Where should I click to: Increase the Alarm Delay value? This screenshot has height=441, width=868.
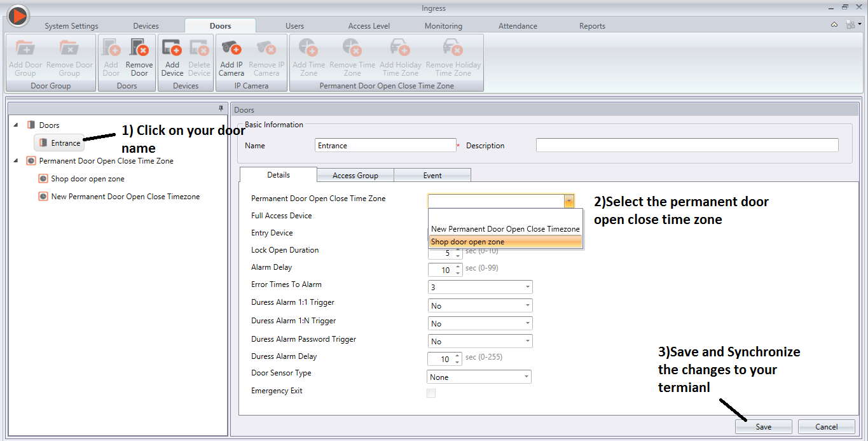457,267
